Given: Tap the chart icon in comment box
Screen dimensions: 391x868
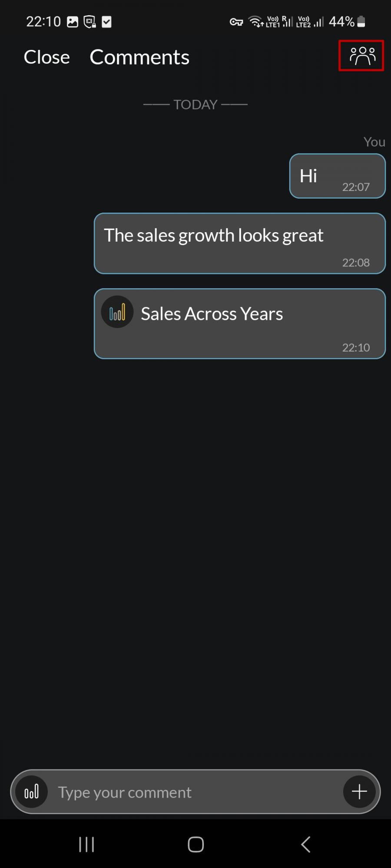Looking at the screenshot, I should tap(31, 792).
